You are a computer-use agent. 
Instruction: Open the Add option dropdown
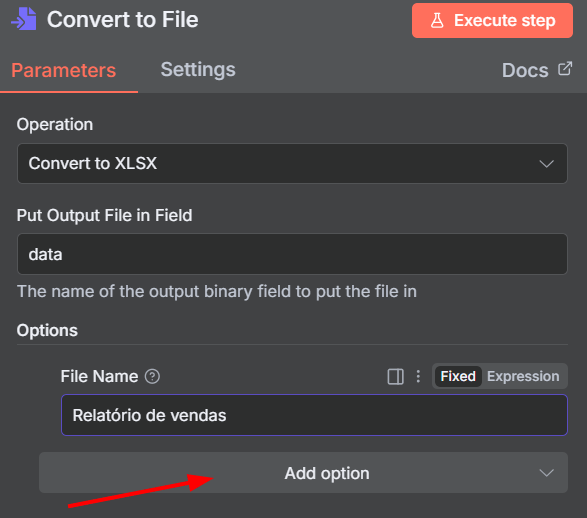[x=304, y=473]
